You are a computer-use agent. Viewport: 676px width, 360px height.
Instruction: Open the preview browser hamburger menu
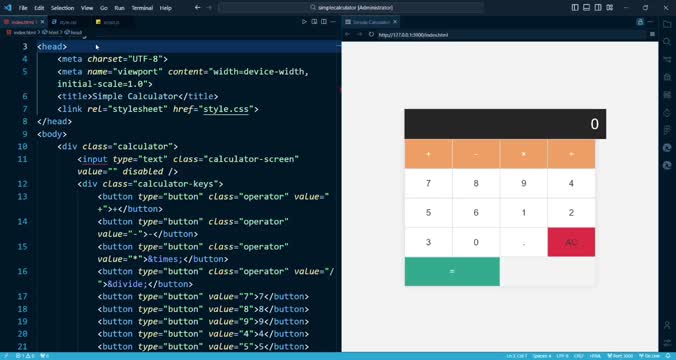[x=652, y=34]
